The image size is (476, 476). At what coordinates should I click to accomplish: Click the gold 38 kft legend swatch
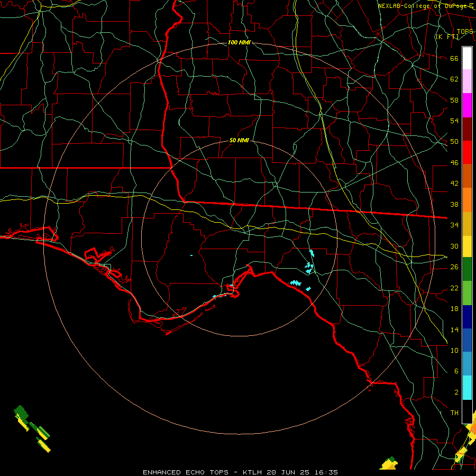tap(467, 224)
